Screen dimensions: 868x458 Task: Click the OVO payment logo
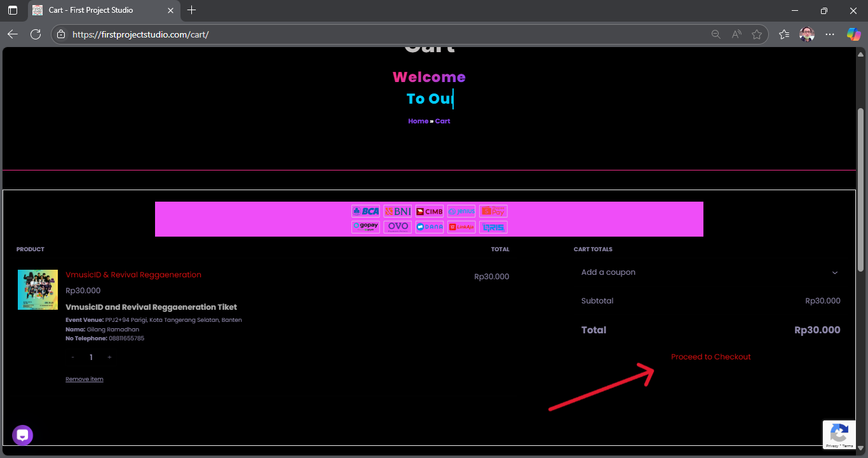pyautogui.click(x=398, y=226)
